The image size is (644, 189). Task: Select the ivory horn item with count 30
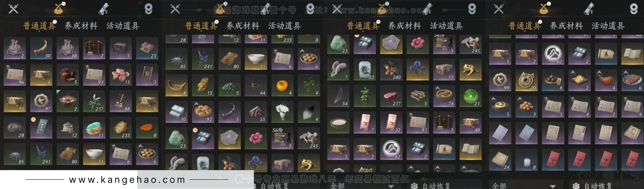tap(42, 49)
